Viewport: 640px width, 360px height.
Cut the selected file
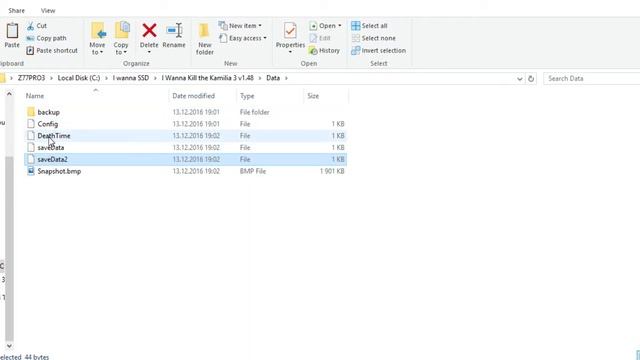tap(37, 26)
